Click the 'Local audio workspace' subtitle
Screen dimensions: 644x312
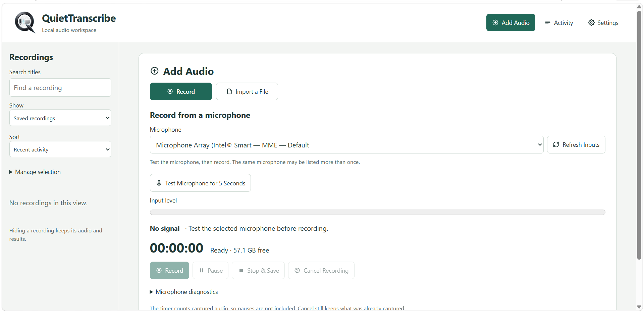coord(69,30)
